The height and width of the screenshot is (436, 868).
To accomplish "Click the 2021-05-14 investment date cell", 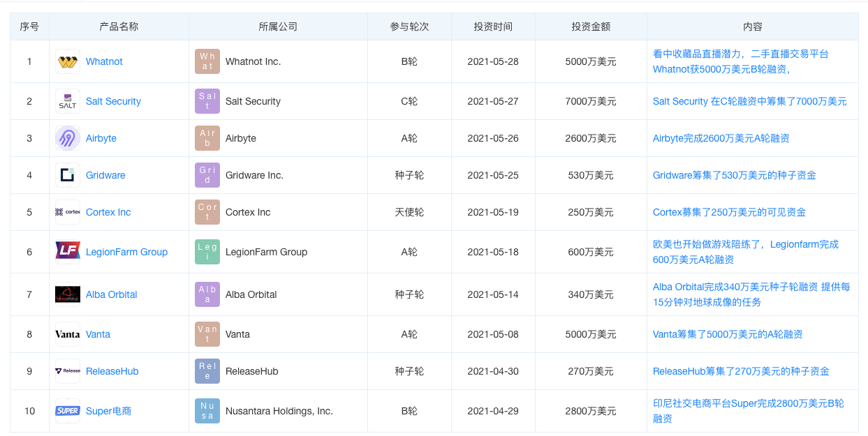I will pos(493,294).
